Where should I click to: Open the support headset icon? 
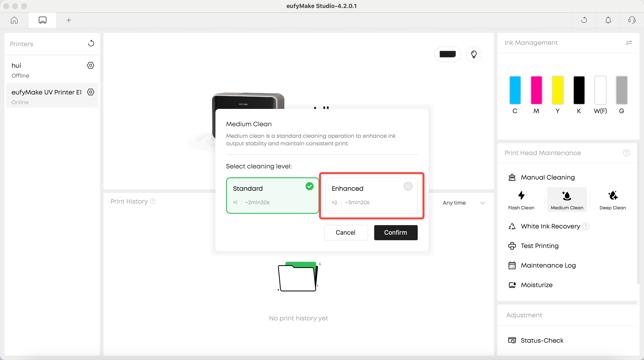point(632,20)
